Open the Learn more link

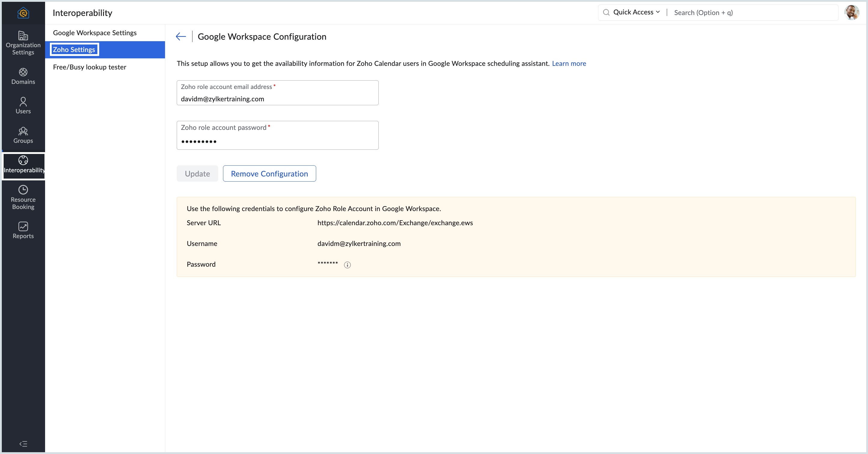pyautogui.click(x=569, y=63)
